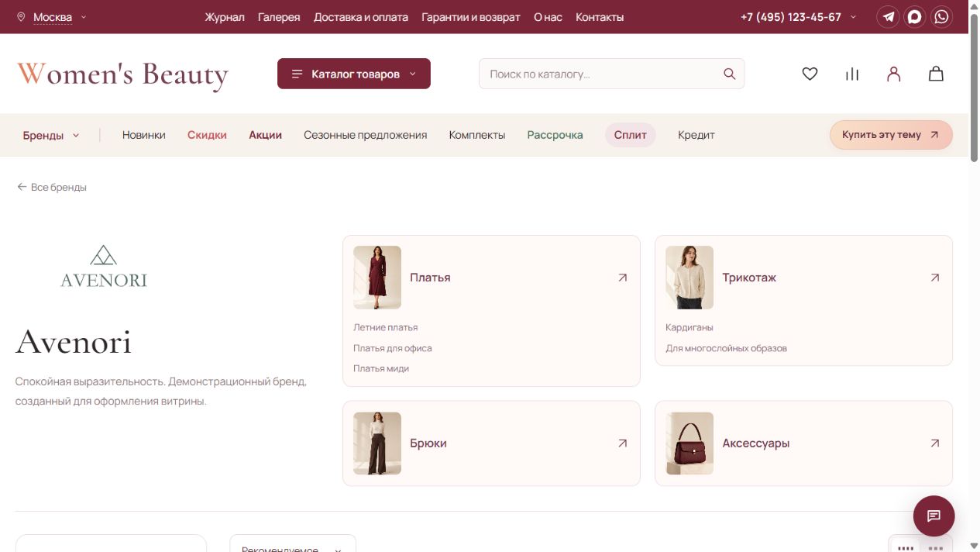Select the Сплит payment pill
This screenshot has width=980, height=552.
(631, 135)
